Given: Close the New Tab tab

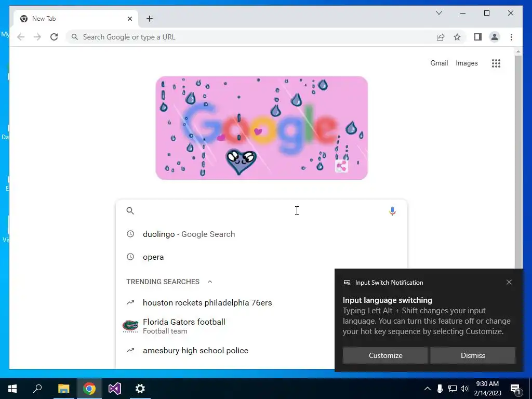Looking at the screenshot, I should tap(129, 19).
